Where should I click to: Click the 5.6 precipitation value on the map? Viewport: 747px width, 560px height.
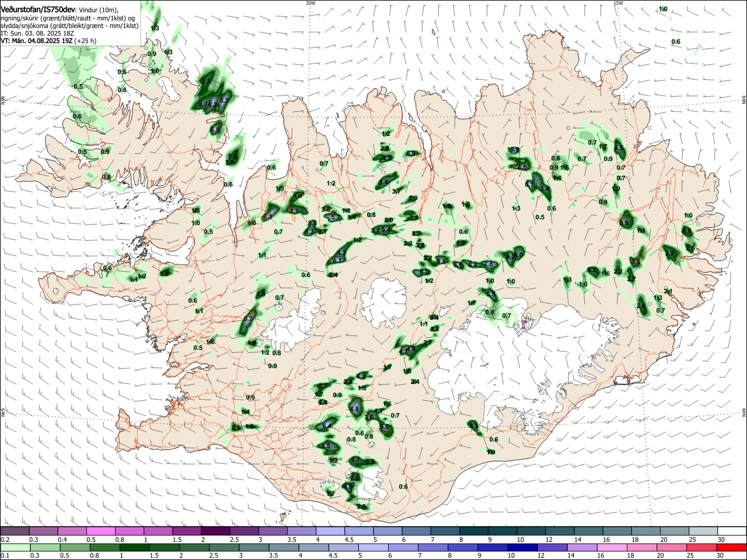458,265
